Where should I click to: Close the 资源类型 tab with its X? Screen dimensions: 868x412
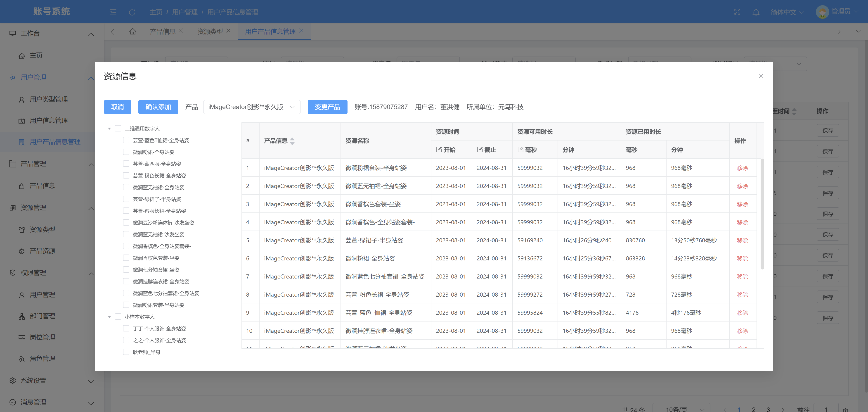228,31
